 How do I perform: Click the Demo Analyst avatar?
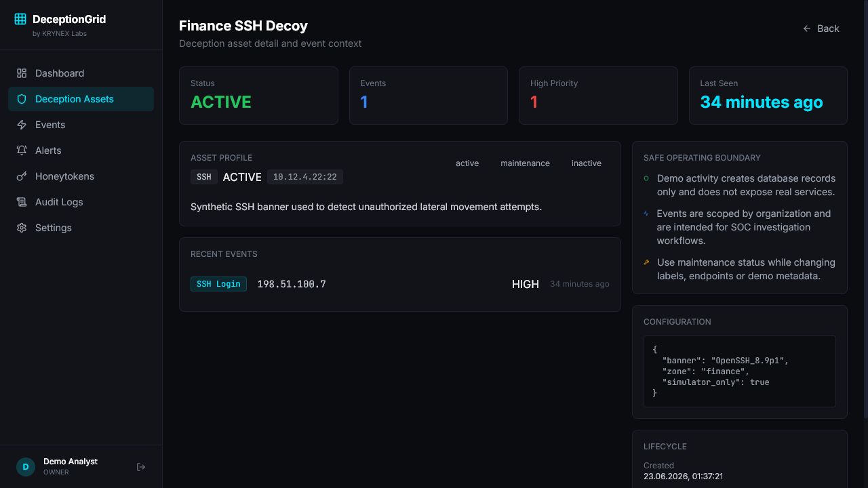(26, 467)
